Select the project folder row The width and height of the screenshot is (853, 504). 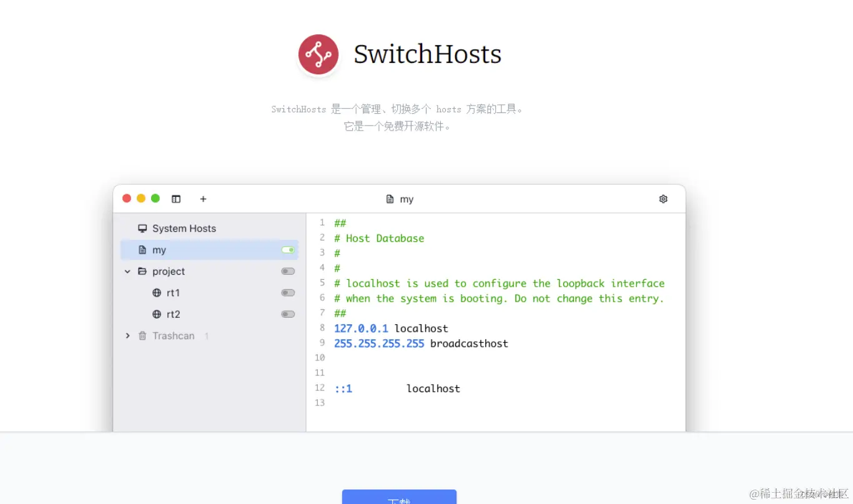(x=209, y=271)
